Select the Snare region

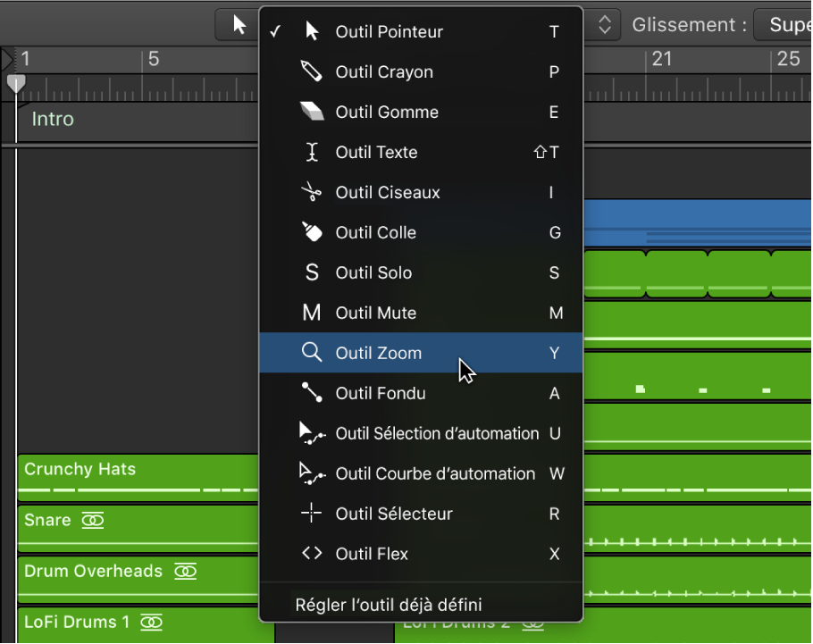click(x=138, y=529)
